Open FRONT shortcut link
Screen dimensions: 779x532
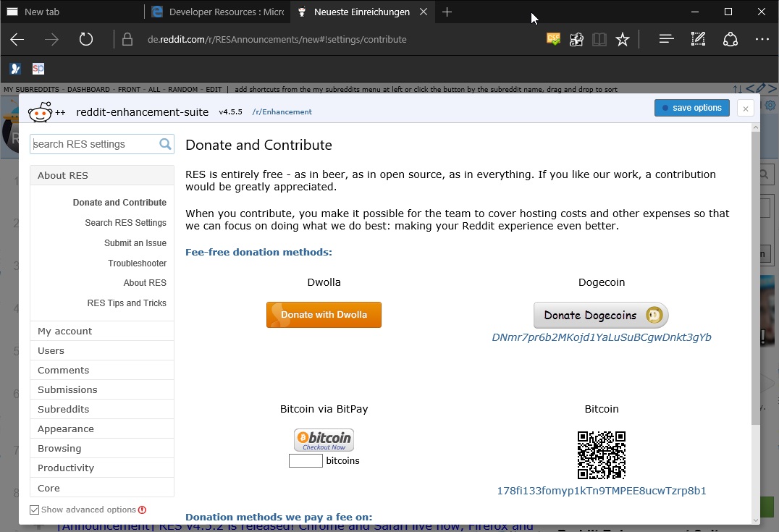[129, 90]
